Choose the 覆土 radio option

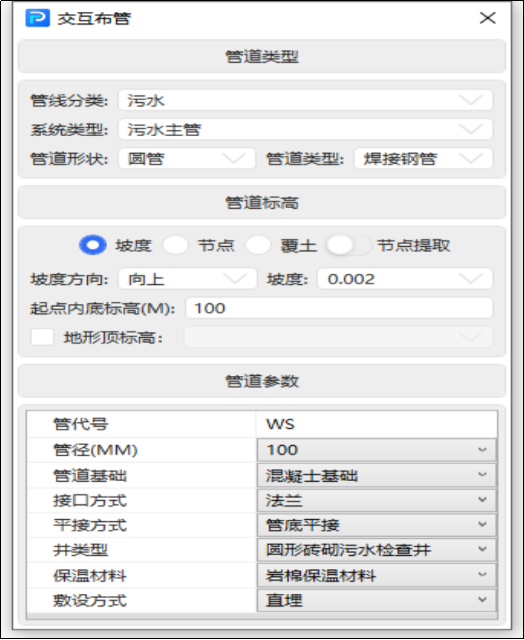click(x=258, y=245)
